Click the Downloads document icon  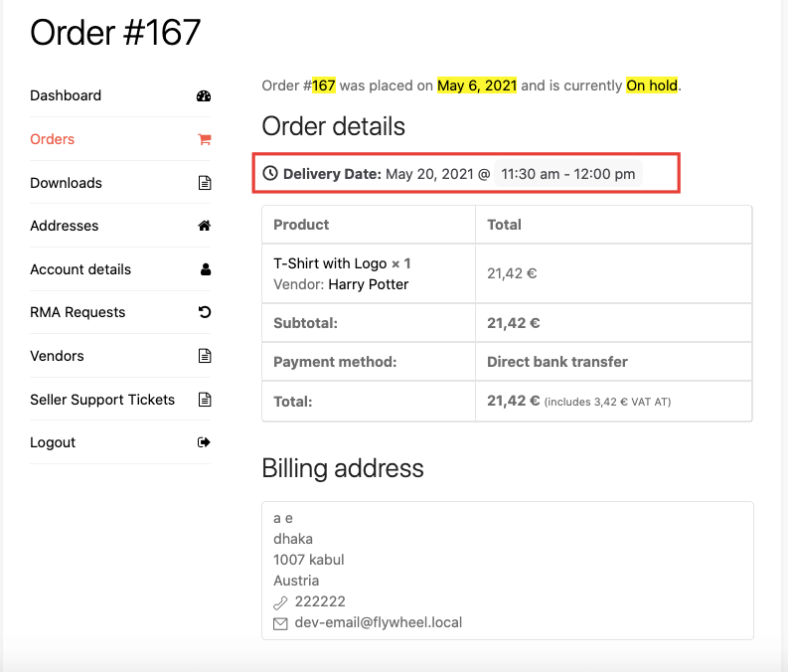coord(205,183)
